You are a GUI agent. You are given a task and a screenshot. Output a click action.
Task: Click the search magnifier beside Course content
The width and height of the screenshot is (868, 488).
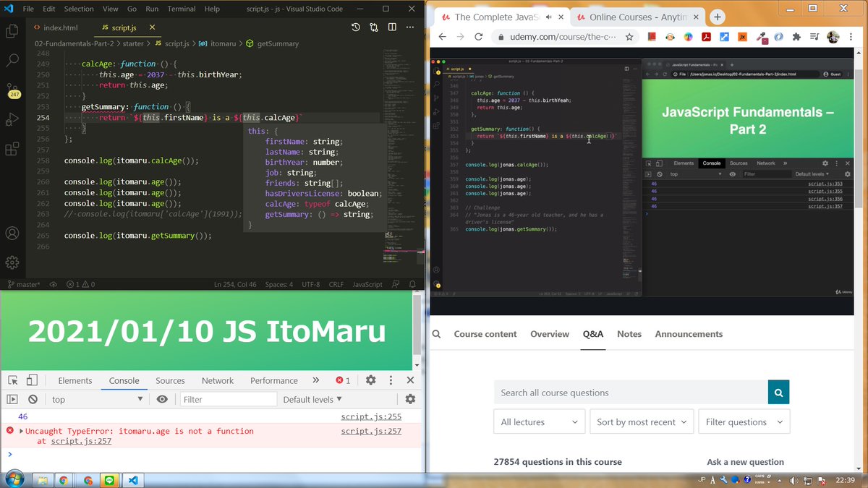click(437, 334)
